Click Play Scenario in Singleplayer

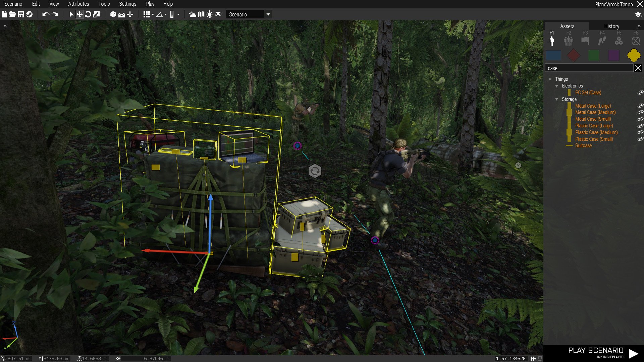[594, 353]
